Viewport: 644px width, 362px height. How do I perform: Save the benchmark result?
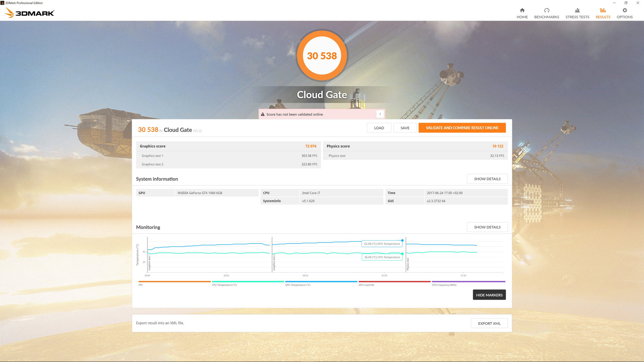pos(405,128)
